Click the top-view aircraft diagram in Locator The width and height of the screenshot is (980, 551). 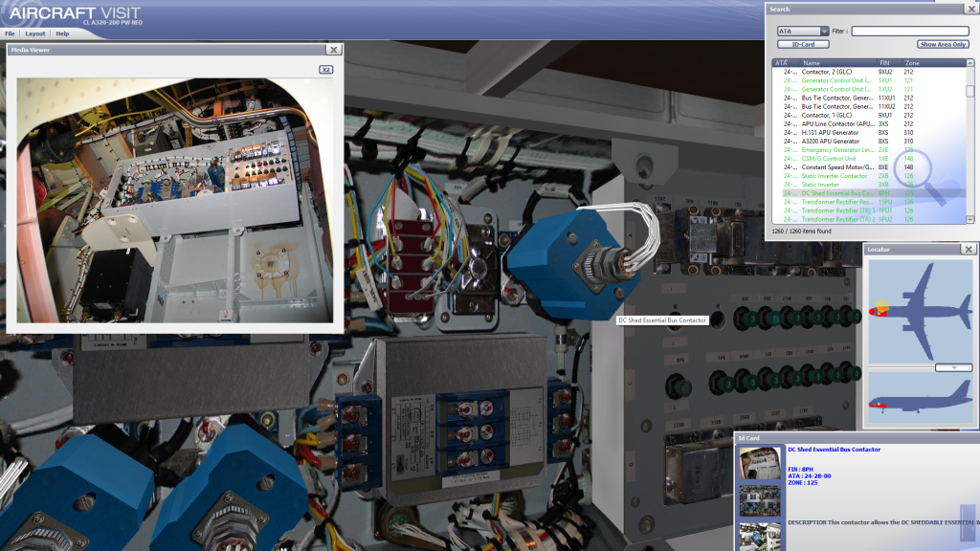pos(920,311)
